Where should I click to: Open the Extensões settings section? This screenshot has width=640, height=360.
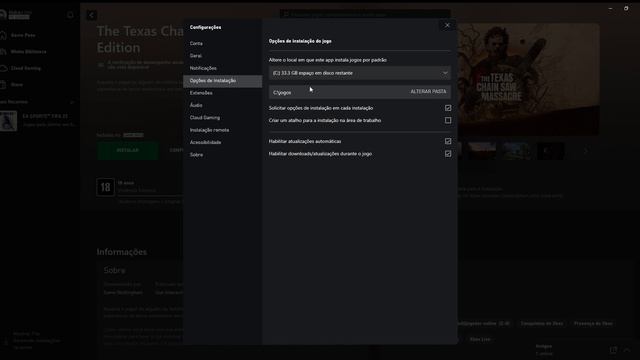click(201, 93)
